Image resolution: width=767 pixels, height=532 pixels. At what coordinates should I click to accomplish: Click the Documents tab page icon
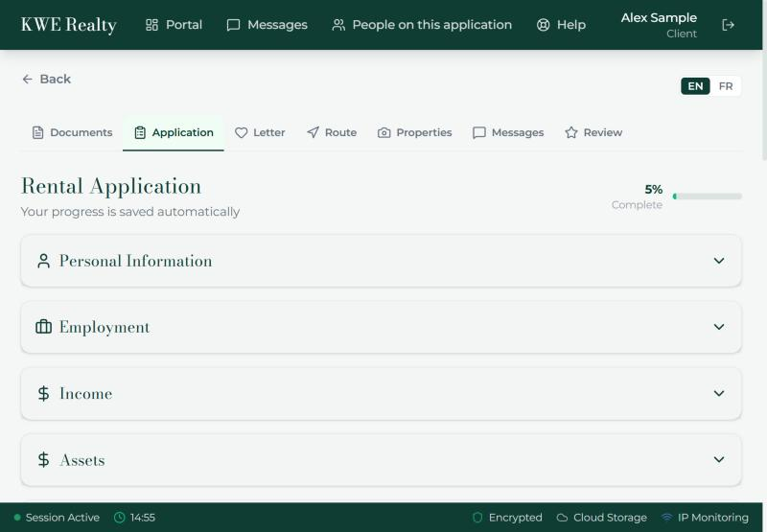[37, 132]
